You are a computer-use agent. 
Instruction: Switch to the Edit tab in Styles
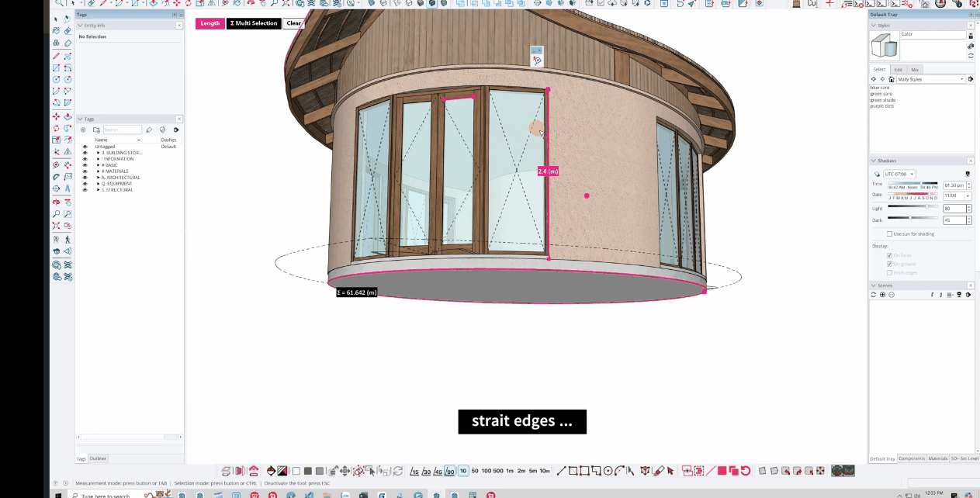898,70
